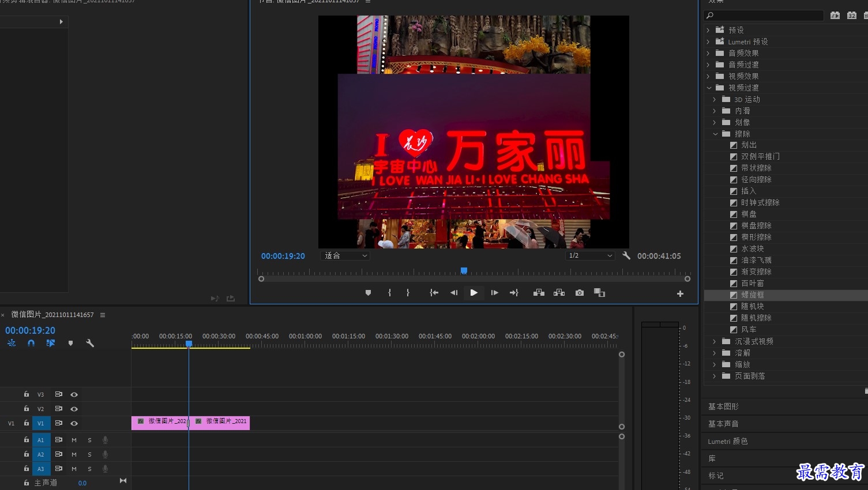Viewport: 868px width, 490px height.
Task: Expand the 页面剥落 folder
Action: pos(715,376)
